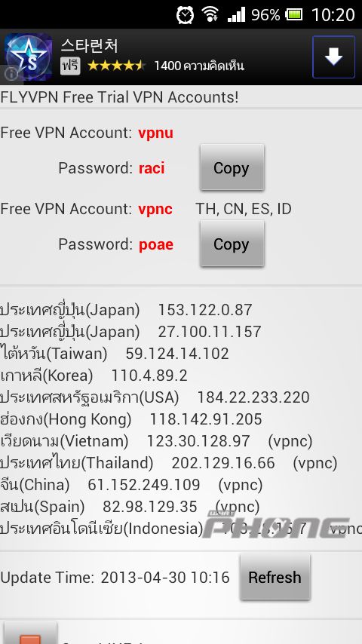
Task: Tap the clock in the status bar
Action: click(333, 16)
